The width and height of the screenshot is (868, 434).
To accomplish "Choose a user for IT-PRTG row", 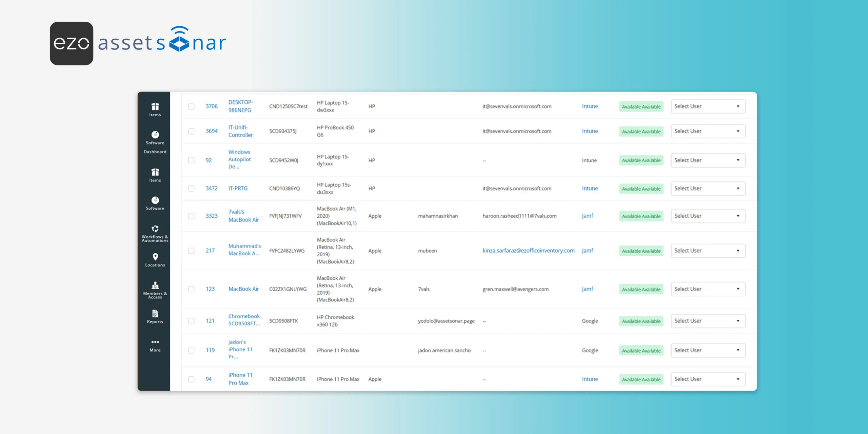I will coord(708,189).
